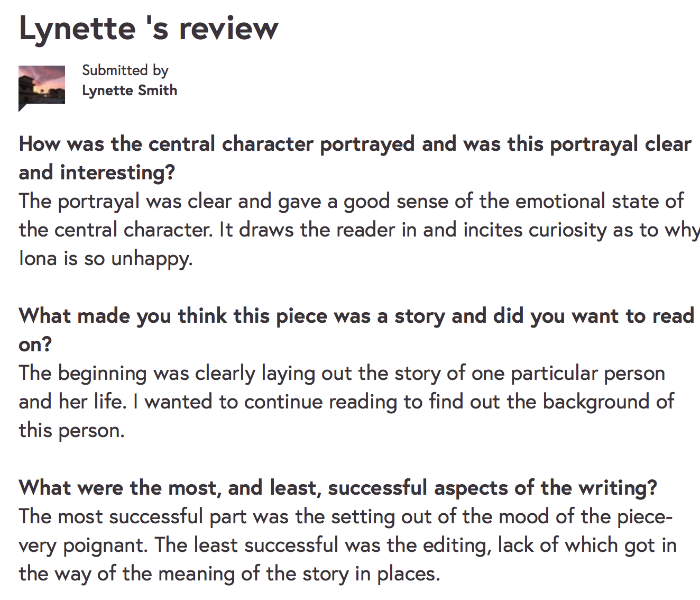Screen dimensions: 700x600
Task: Click the answer beginning "The most successful part"
Action: 347,545
